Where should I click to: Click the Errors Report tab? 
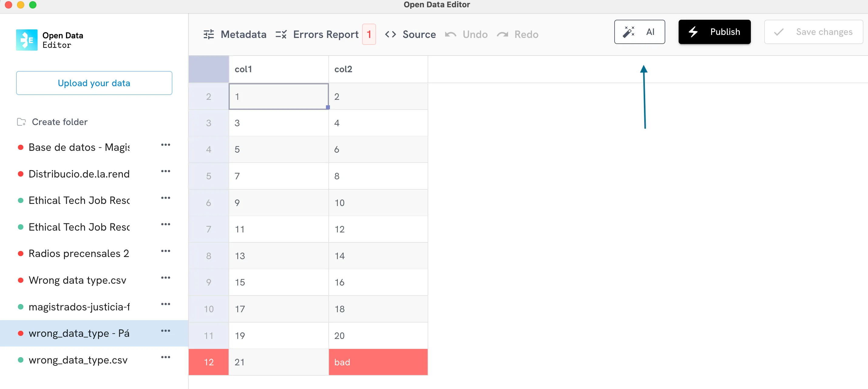click(x=323, y=34)
